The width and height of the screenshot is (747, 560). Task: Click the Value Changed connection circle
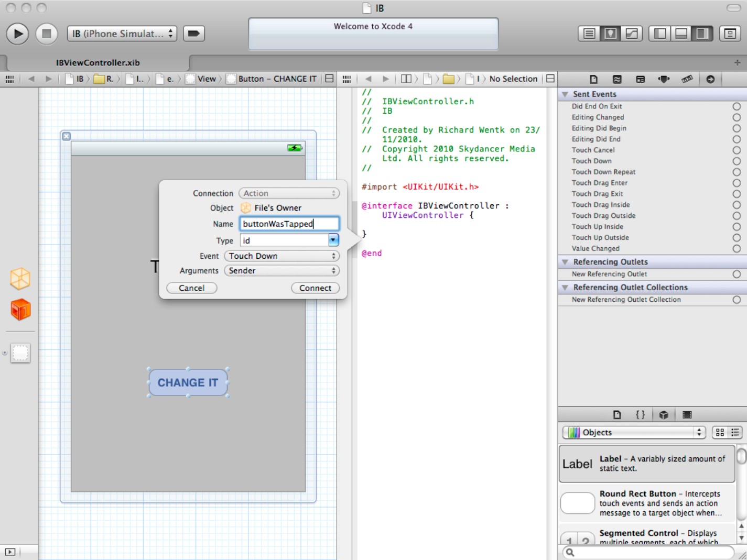coord(737,249)
